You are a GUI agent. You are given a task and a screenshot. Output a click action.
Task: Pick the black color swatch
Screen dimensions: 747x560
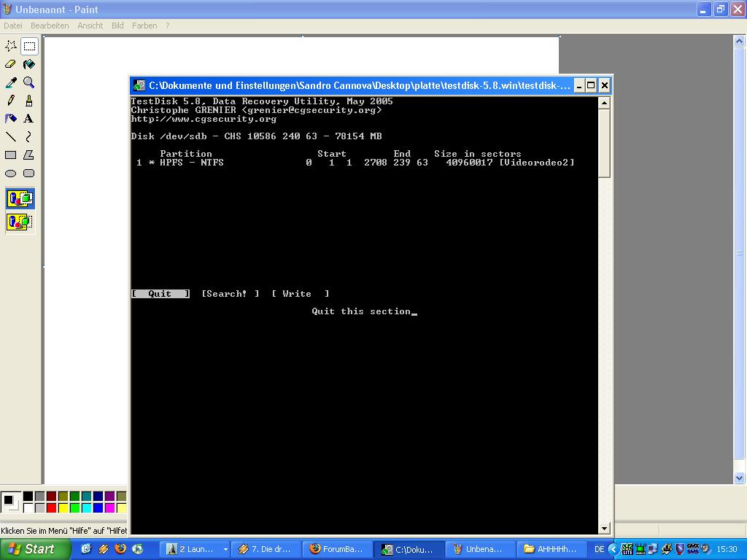point(28,496)
